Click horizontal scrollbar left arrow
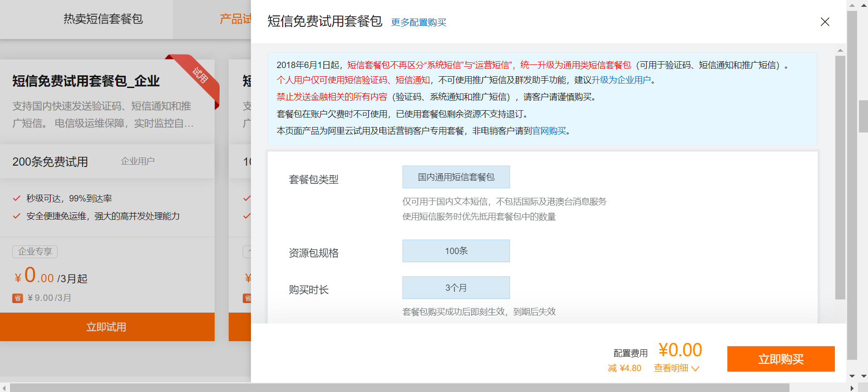Image resolution: width=868 pixels, height=392 pixels. (4, 388)
